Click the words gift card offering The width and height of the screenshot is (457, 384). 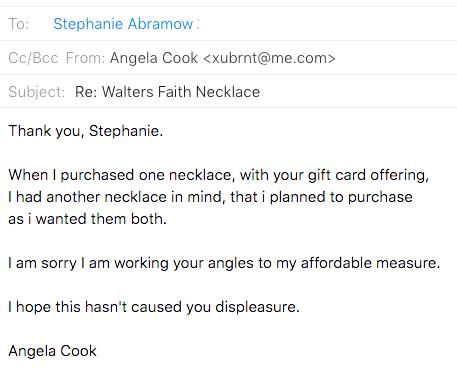(368, 175)
